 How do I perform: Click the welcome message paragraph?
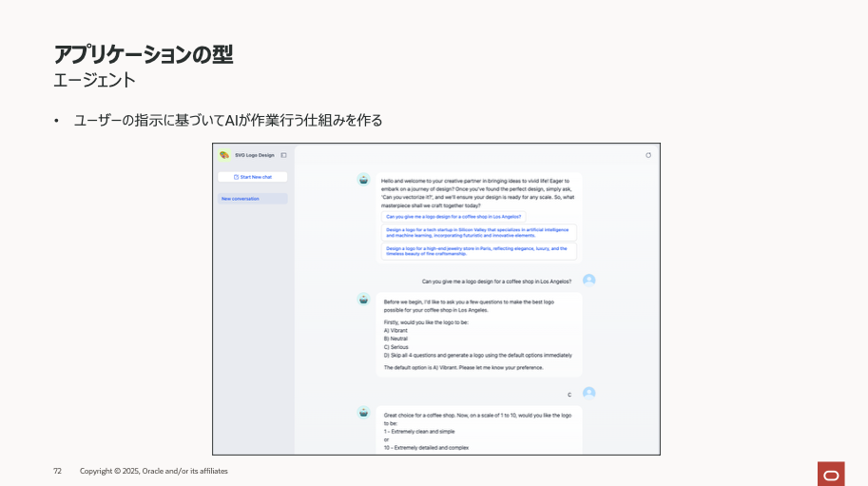[x=477, y=193]
